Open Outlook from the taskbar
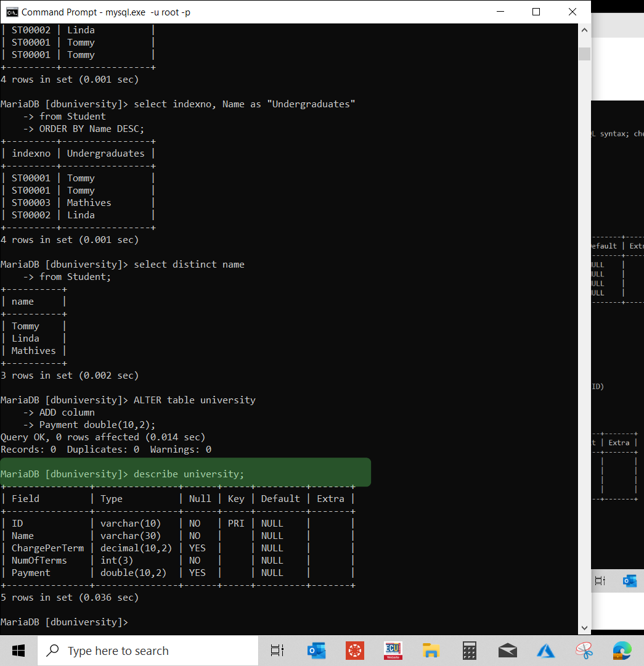 (x=316, y=651)
